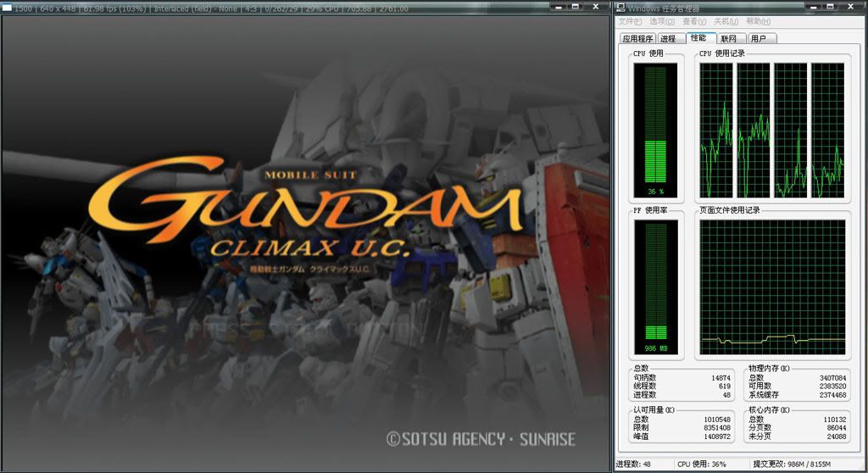Click the PF 使用率 meter showing 986 MB

[656, 287]
